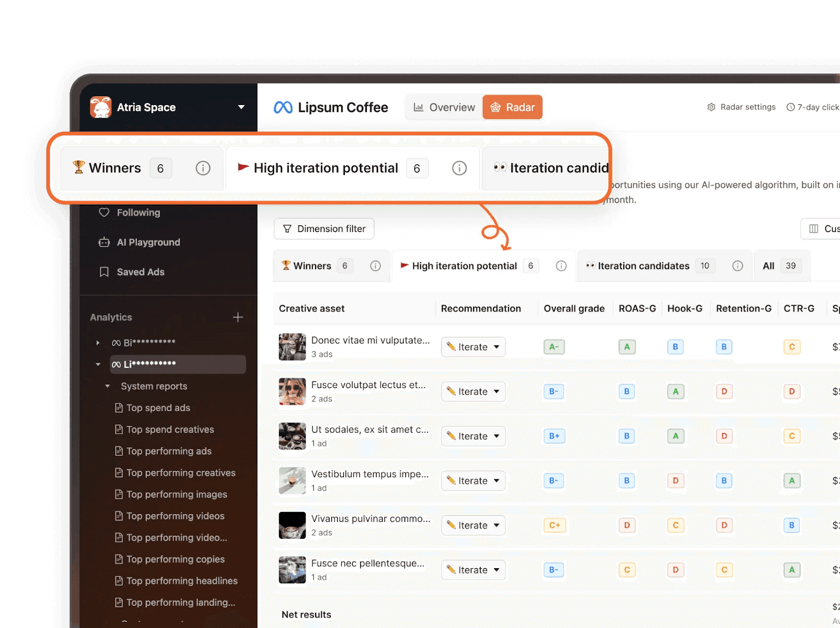Select the Radar button
The width and height of the screenshot is (840, 628).
512,107
